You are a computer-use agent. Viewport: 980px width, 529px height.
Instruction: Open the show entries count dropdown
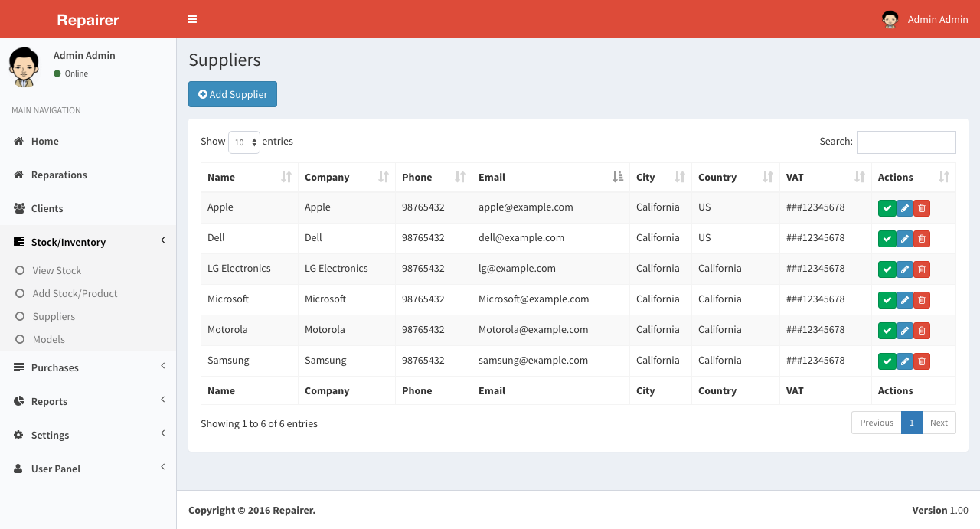pyautogui.click(x=244, y=142)
